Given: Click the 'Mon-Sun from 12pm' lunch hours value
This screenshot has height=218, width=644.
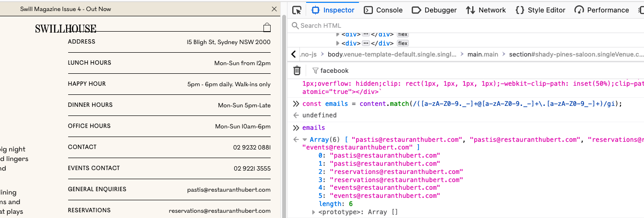Looking at the screenshot, I should pos(242,63).
